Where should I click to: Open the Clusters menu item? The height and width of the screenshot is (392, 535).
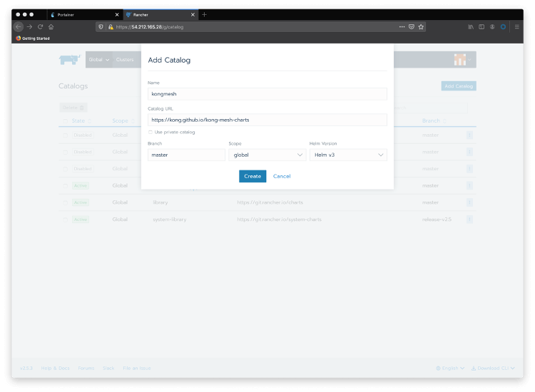point(125,60)
